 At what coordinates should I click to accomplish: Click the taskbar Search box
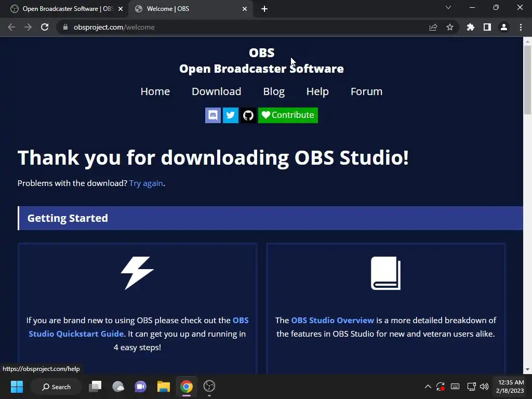point(56,387)
